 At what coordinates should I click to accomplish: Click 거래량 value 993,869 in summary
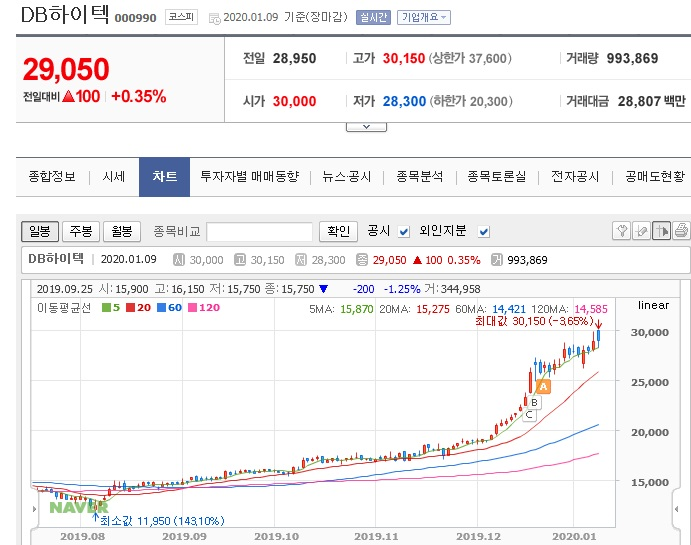632,58
